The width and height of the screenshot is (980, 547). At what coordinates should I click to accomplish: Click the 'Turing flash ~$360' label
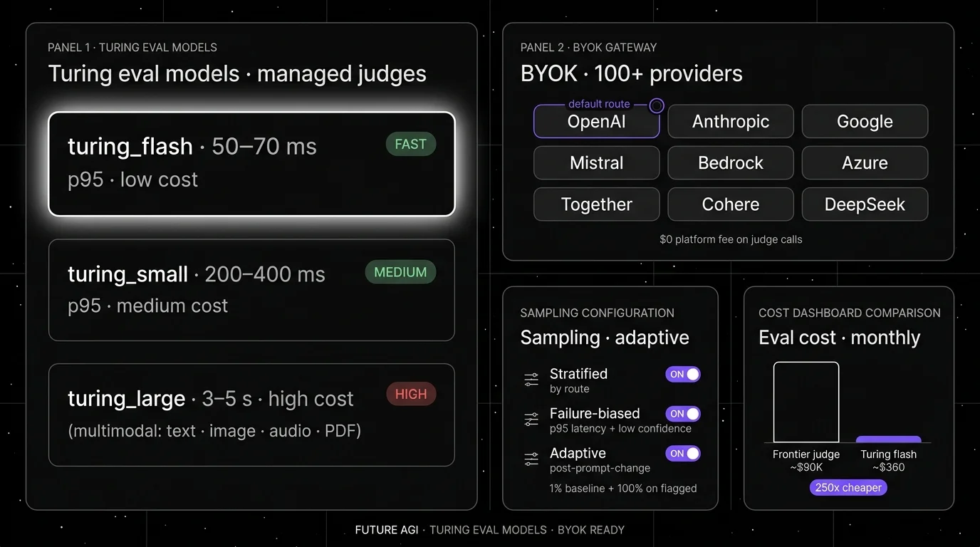[888, 461]
